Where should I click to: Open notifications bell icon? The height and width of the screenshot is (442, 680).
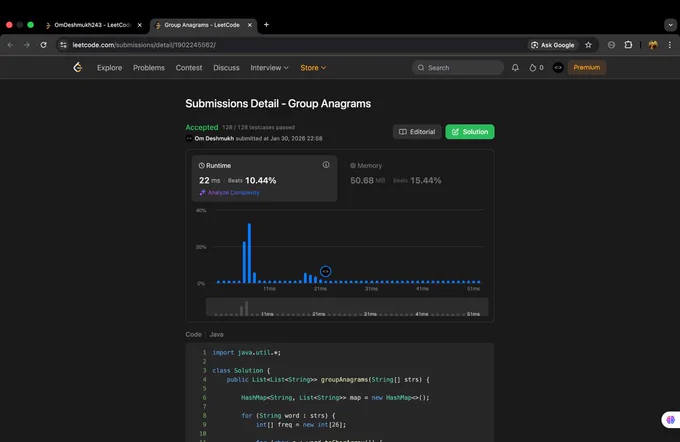(x=515, y=68)
